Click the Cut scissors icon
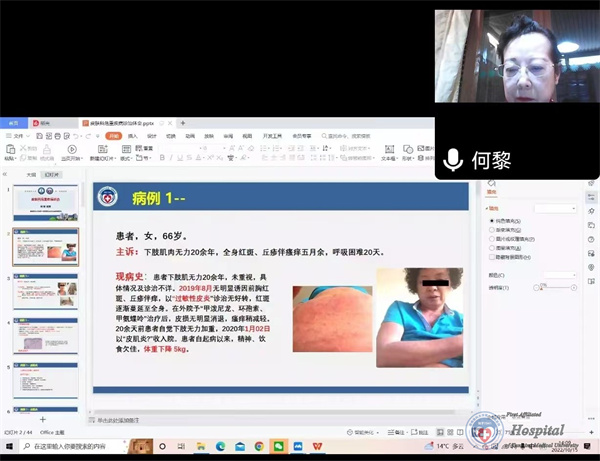 (x=23, y=148)
